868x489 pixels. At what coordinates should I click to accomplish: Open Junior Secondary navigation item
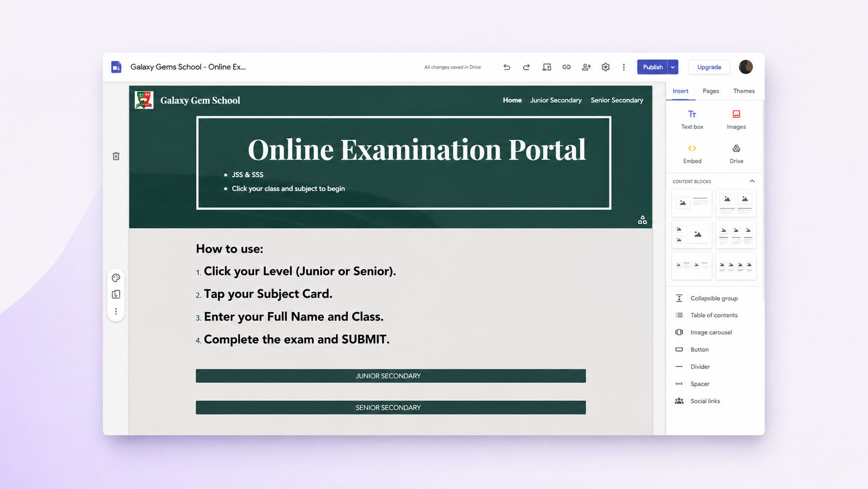(x=555, y=100)
